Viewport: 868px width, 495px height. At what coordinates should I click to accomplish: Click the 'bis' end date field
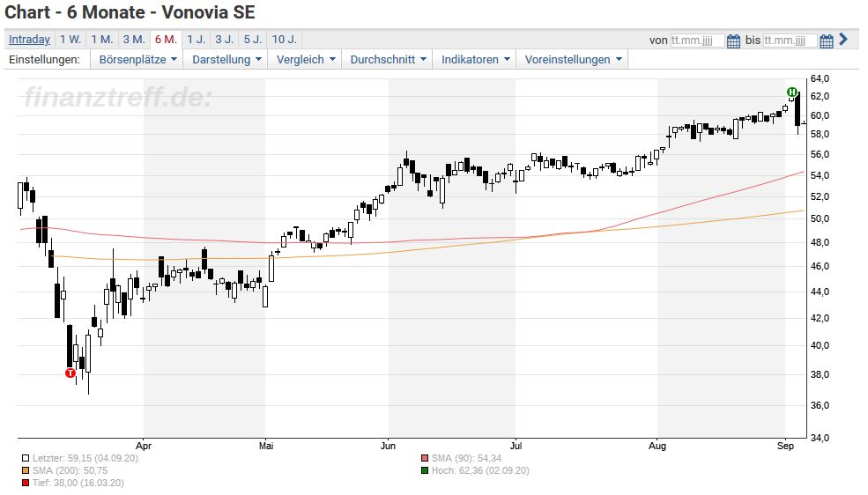[790, 41]
